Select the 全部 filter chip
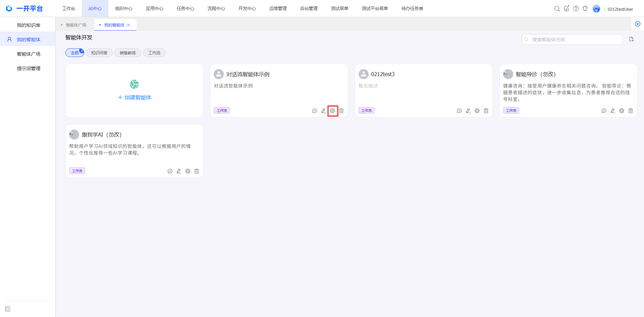Viewport: 644px width, 317px height. [74, 53]
